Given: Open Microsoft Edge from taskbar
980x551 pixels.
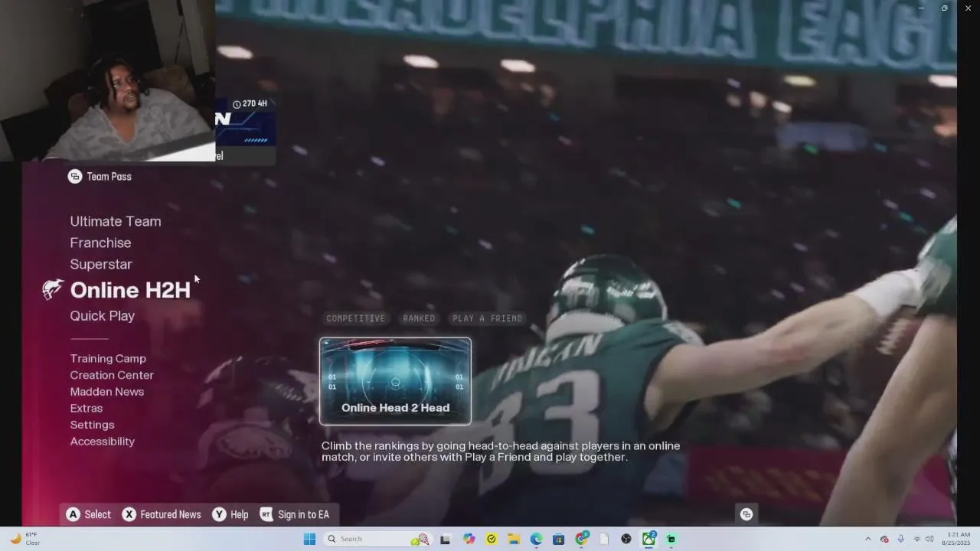Looking at the screenshot, I should click(x=536, y=539).
